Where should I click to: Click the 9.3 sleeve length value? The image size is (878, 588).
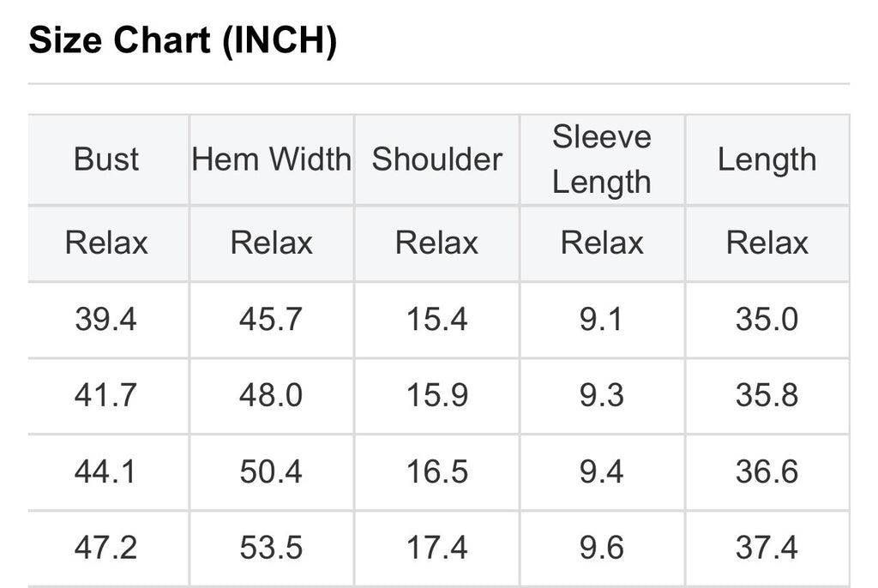[x=602, y=396]
